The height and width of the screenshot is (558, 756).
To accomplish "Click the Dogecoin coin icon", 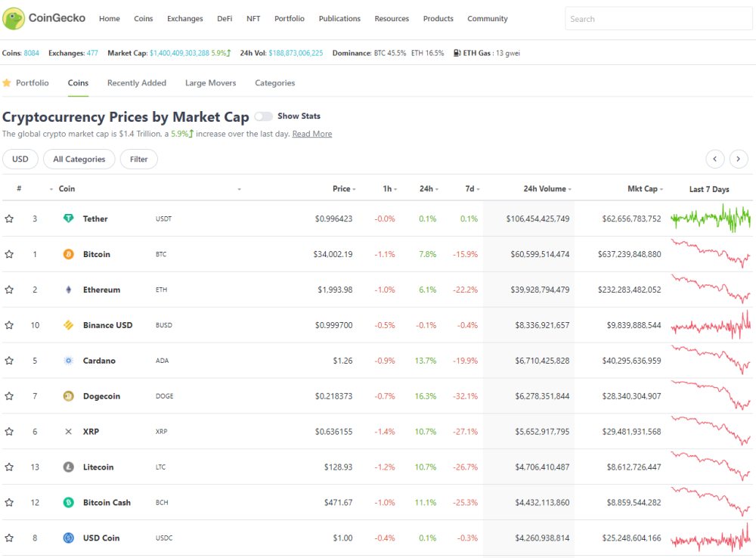I will [x=69, y=396].
